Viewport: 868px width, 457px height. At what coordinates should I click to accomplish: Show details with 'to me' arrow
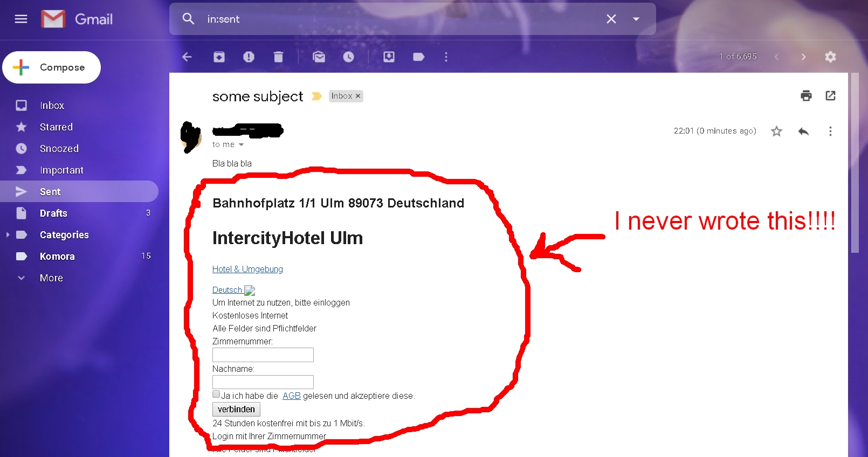pyautogui.click(x=241, y=144)
